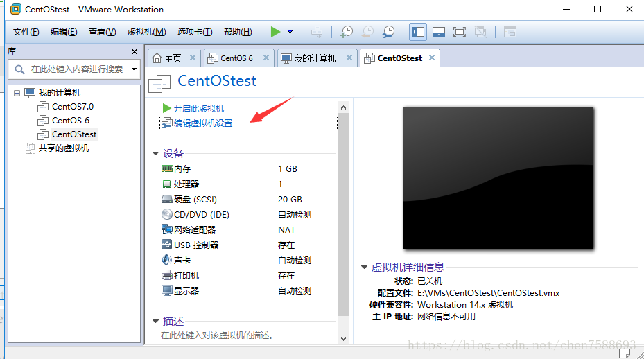Open the 虚拟机(M) menu
This screenshot has width=644, height=359.
coord(147,32)
